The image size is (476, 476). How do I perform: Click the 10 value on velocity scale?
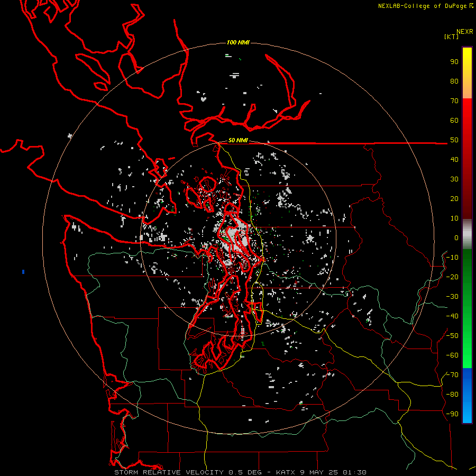coord(454,218)
